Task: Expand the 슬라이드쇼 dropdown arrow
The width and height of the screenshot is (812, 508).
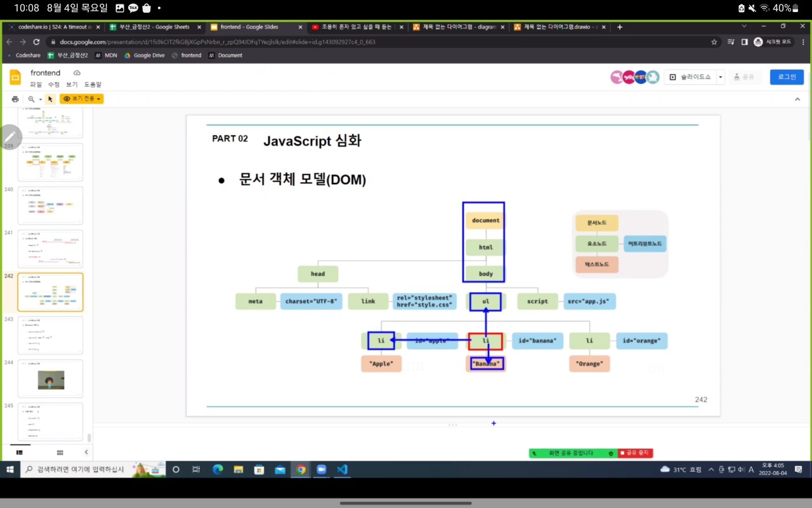Action: point(721,77)
